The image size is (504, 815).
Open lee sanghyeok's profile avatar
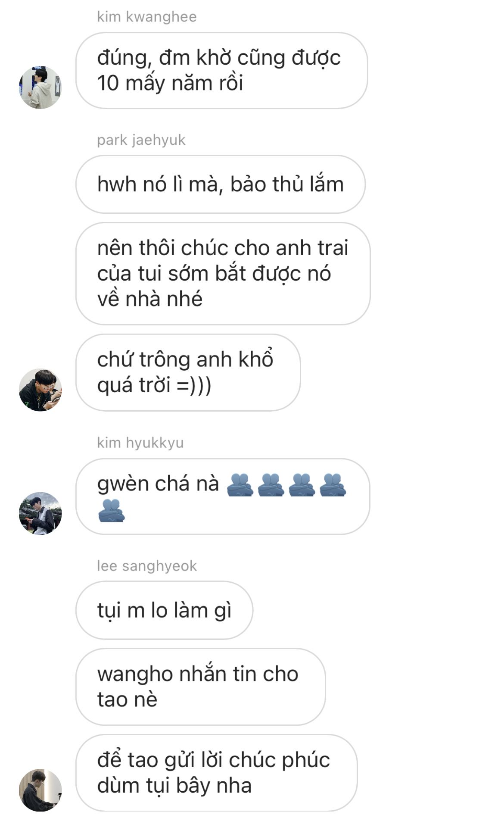coord(40,790)
